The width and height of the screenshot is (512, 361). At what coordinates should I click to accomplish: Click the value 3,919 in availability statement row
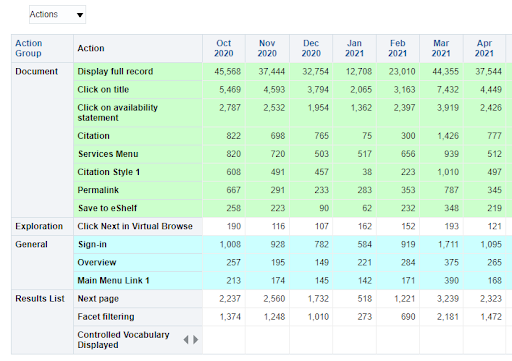pos(448,108)
